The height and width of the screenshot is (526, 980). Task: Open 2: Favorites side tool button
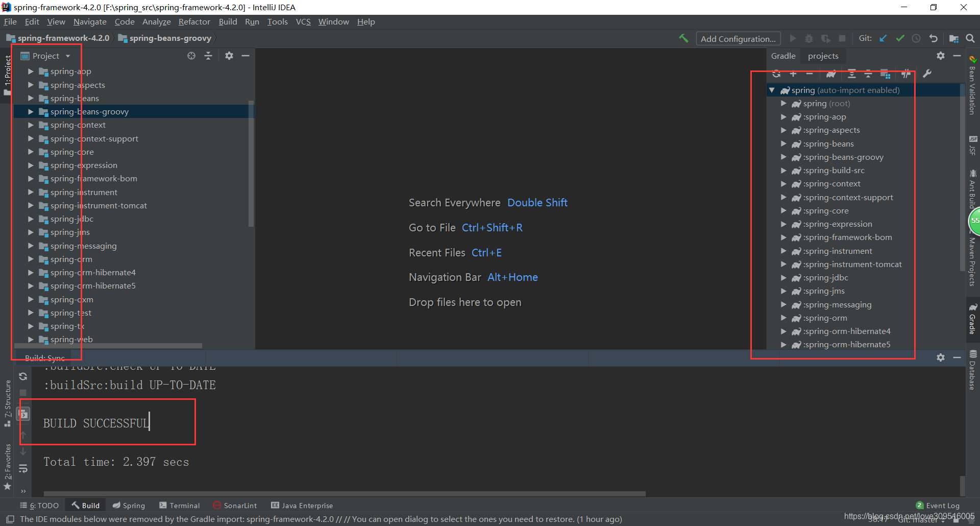click(x=8, y=466)
